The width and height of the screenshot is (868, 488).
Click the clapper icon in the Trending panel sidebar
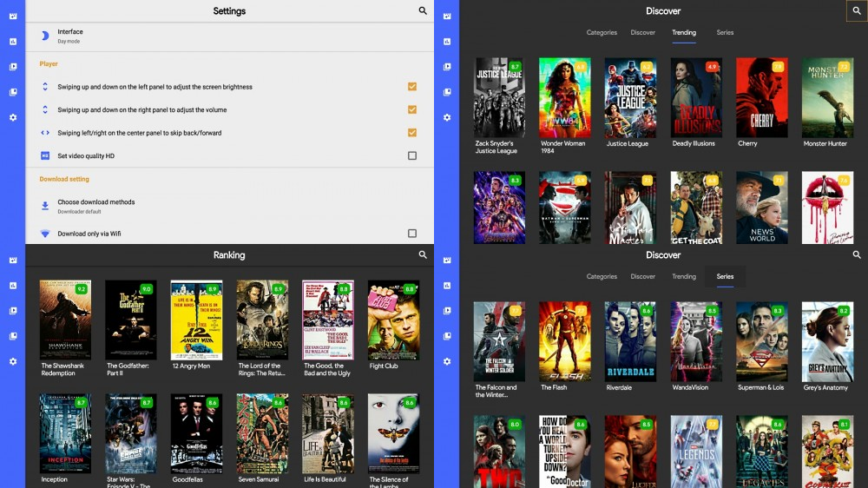click(447, 16)
